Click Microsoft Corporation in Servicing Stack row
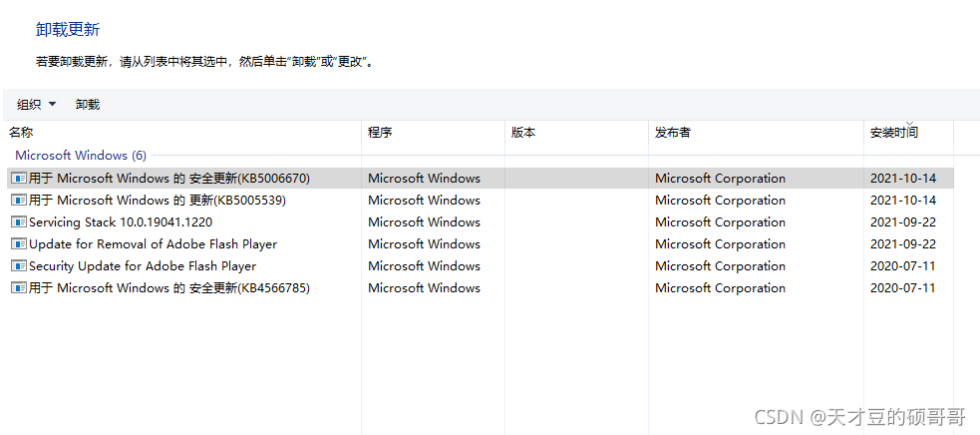 [x=720, y=222]
